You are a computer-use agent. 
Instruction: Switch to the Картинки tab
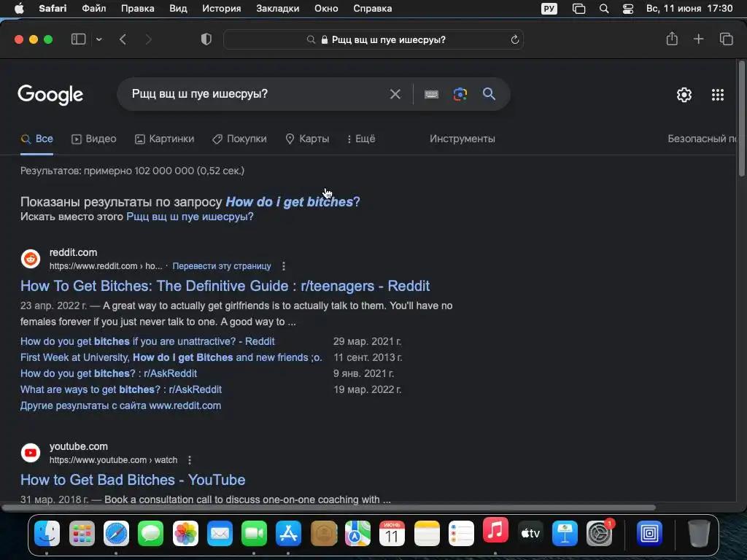[x=164, y=139]
